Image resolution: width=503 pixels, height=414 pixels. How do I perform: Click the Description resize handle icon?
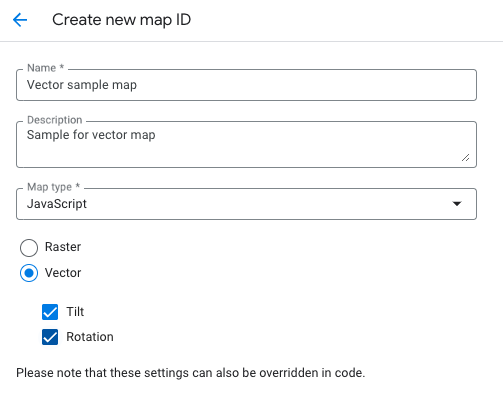466,158
